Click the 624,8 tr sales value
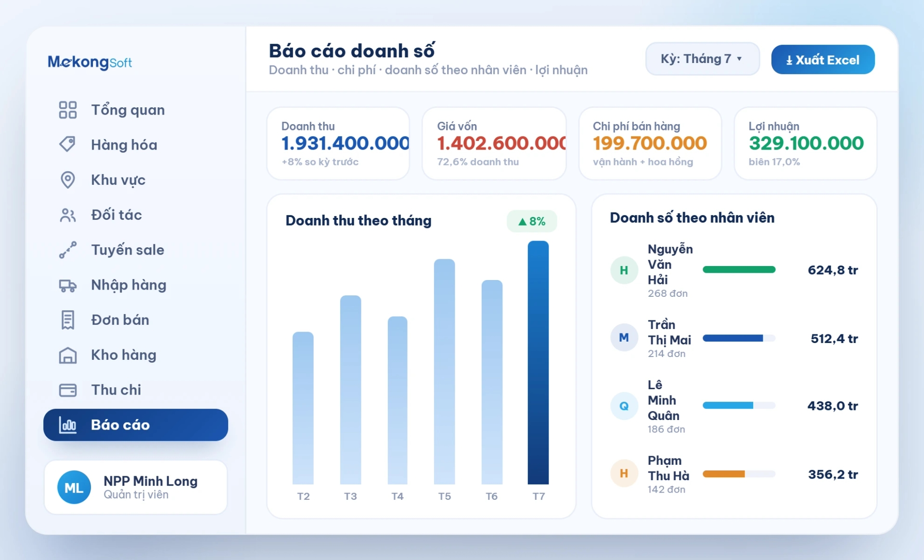The width and height of the screenshot is (924, 560). coord(833,270)
